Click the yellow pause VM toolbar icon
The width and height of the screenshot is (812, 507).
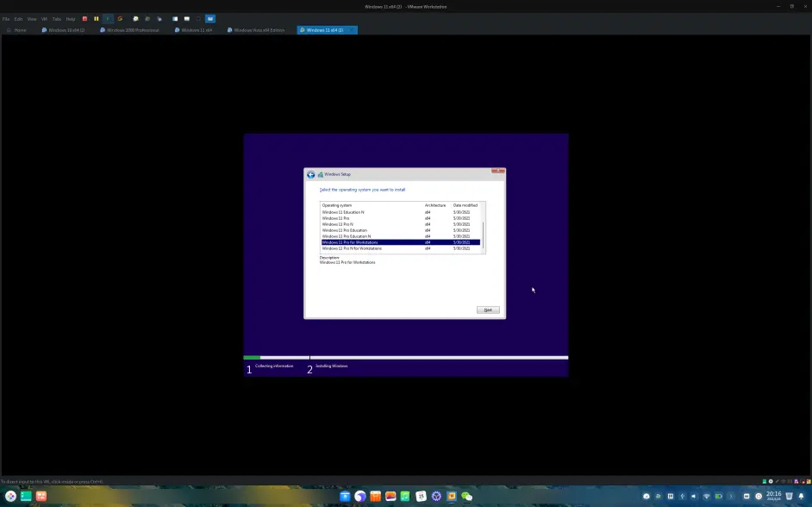click(x=96, y=19)
